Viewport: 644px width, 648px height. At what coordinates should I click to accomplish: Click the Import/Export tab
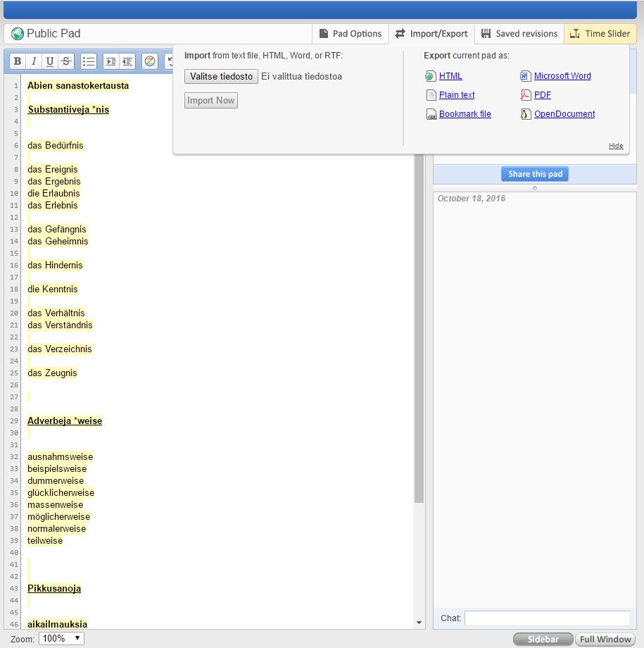point(431,34)
